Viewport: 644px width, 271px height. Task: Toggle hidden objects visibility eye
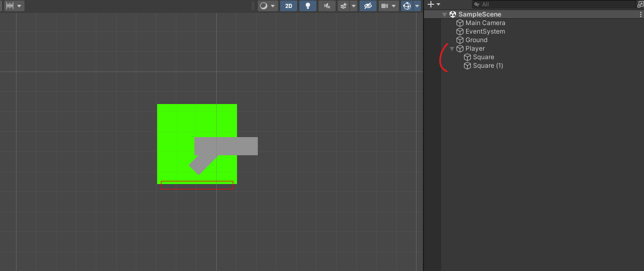[x=368, y=6]
